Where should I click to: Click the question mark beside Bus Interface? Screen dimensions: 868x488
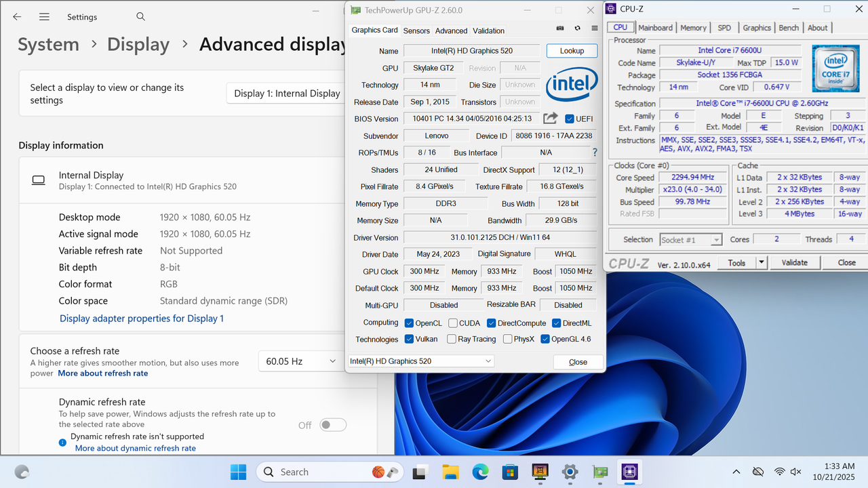pos(595,152)
